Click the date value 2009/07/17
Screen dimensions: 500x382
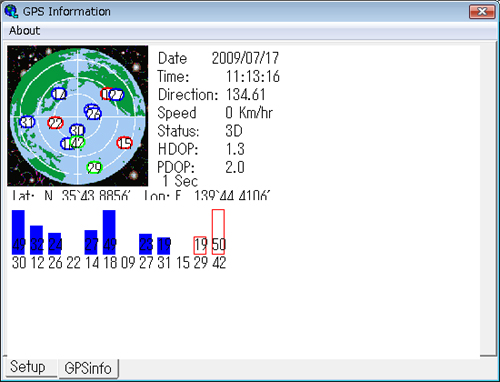[245, 58]
